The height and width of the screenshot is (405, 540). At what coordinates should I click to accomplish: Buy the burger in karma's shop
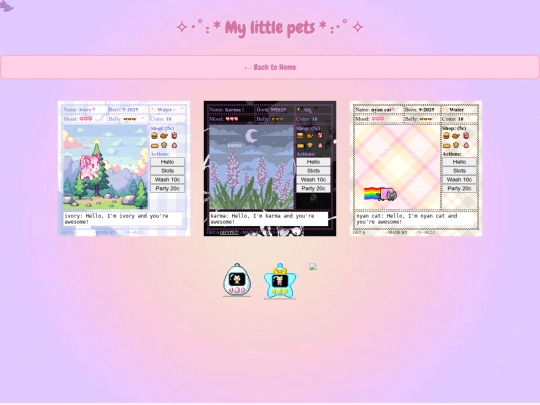(300, 136)
